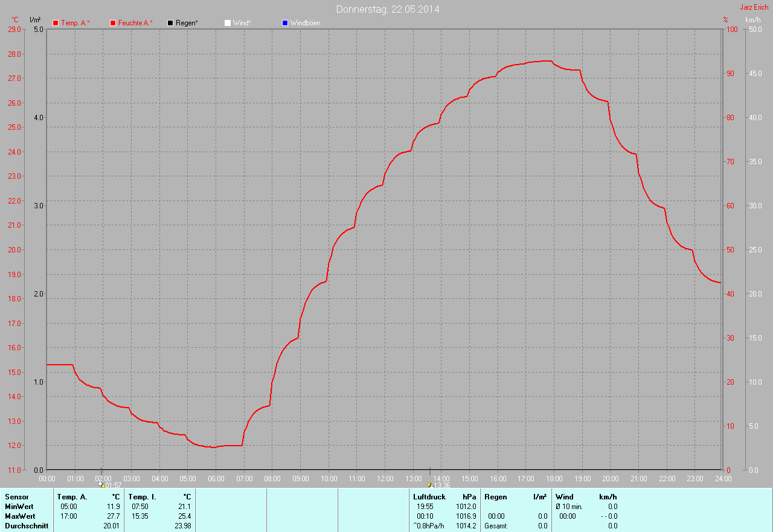Click the Temp. I. column header
This screenshot has width=773, height=532.
[x=143, y=497]
